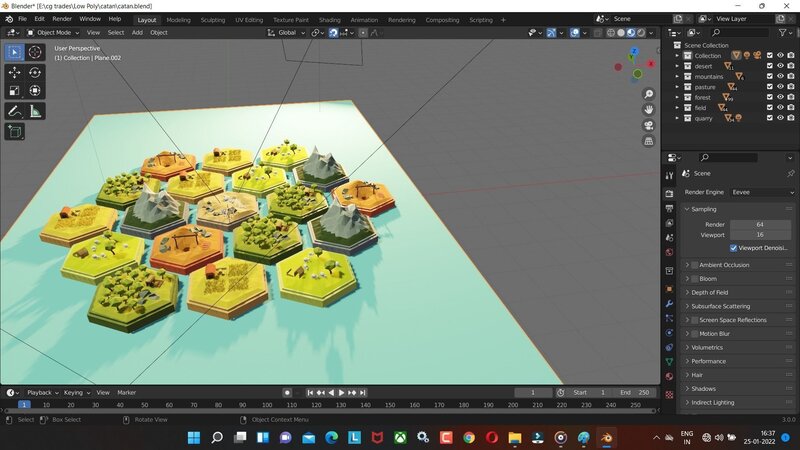Viewport: 800px width, 450px height.
Task: Hide the mountains collection with eye icon
Action: click(x=780, y=76)
